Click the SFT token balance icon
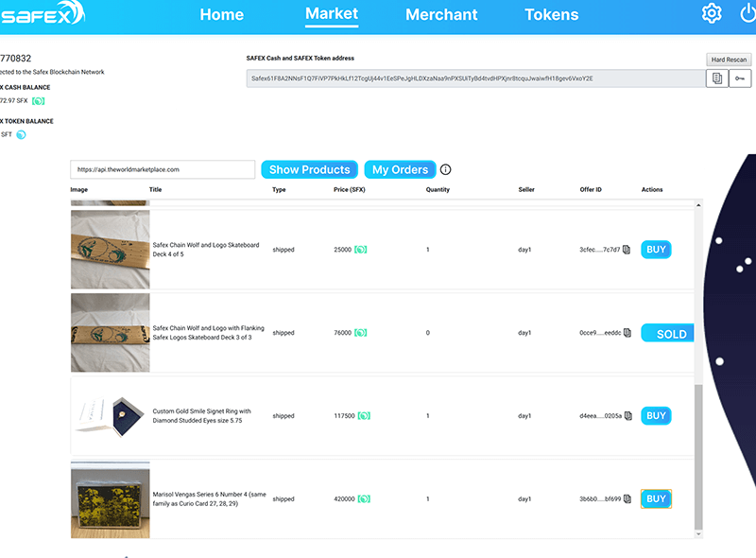The height and width of the screenshot is (558, 756). (x=21, y=134)
